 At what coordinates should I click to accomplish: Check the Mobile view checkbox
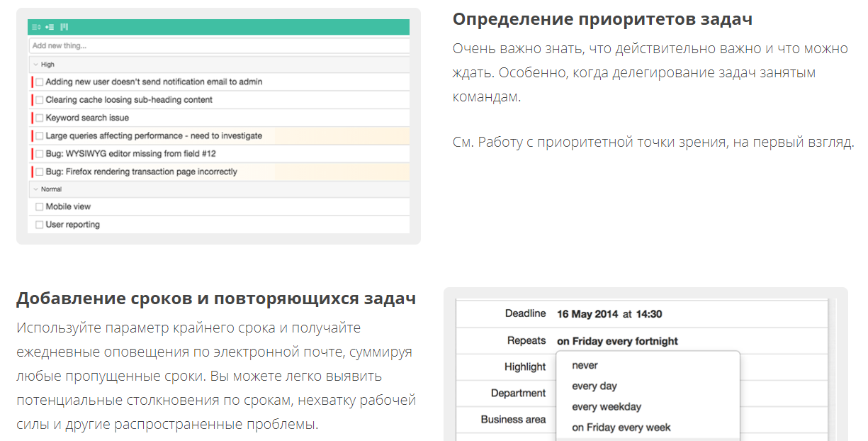click(x=39, y=206)
